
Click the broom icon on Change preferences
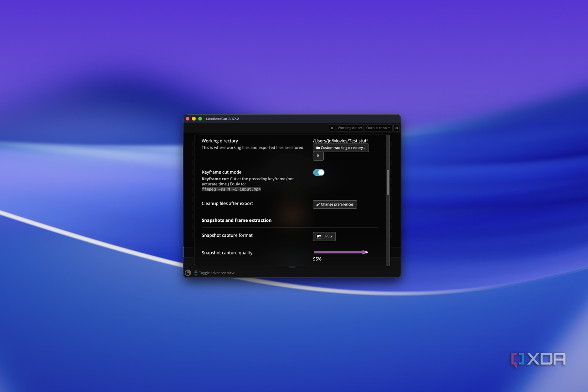318,204
